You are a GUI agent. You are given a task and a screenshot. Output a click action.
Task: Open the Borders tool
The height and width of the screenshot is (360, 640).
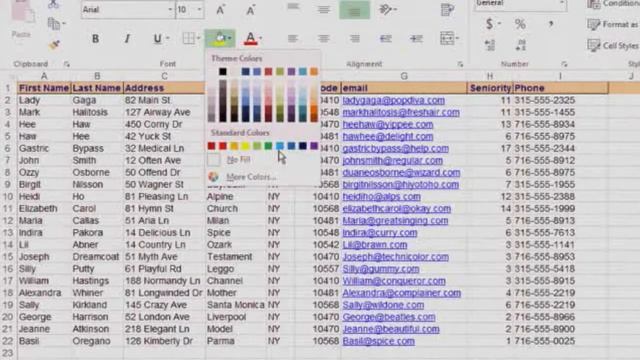[x=188, y=38]
